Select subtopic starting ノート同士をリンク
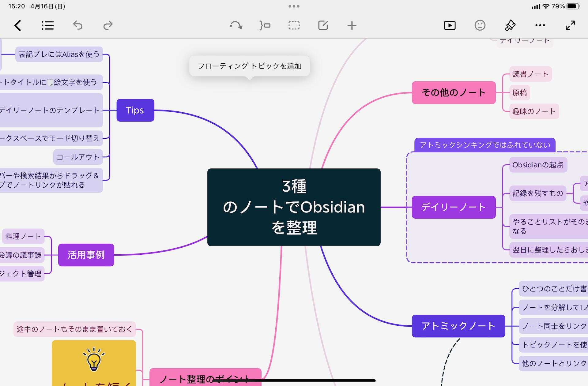The height and width of the screenshot is (386, 588). (553, 326)
